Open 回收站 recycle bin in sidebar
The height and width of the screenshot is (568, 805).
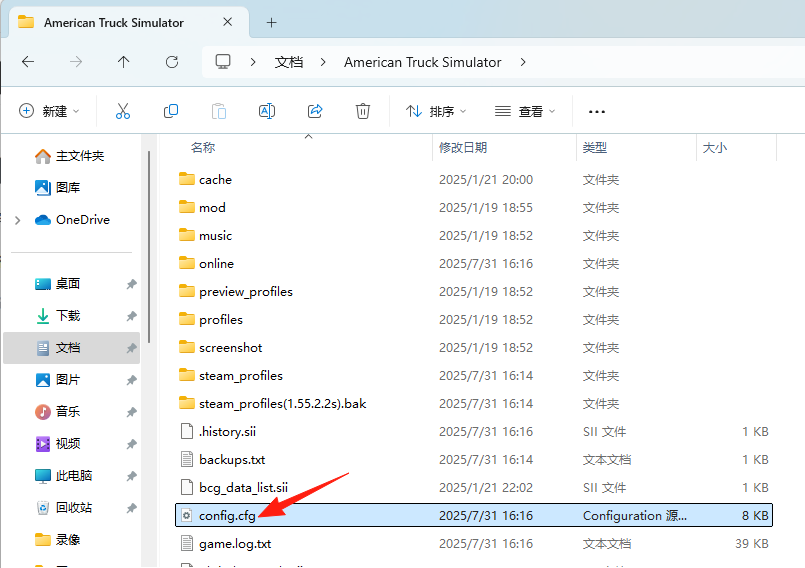coord(63,507)
